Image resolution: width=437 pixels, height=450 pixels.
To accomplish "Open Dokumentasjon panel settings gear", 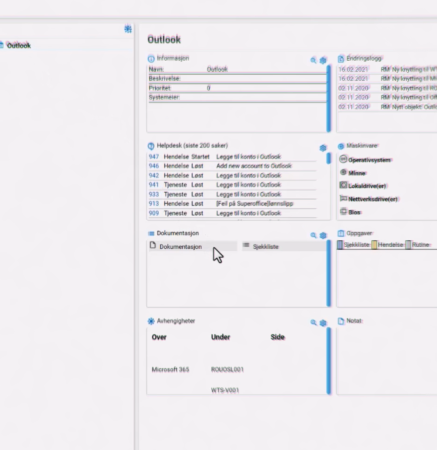I will (x=323, y=235).
